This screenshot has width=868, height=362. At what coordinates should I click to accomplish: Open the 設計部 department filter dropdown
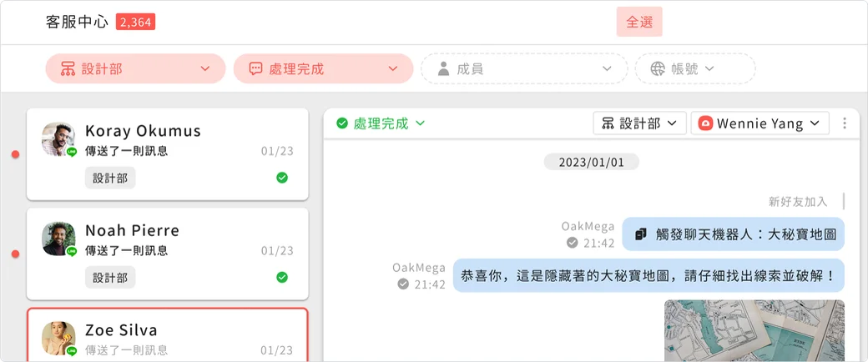coord(135,68)
